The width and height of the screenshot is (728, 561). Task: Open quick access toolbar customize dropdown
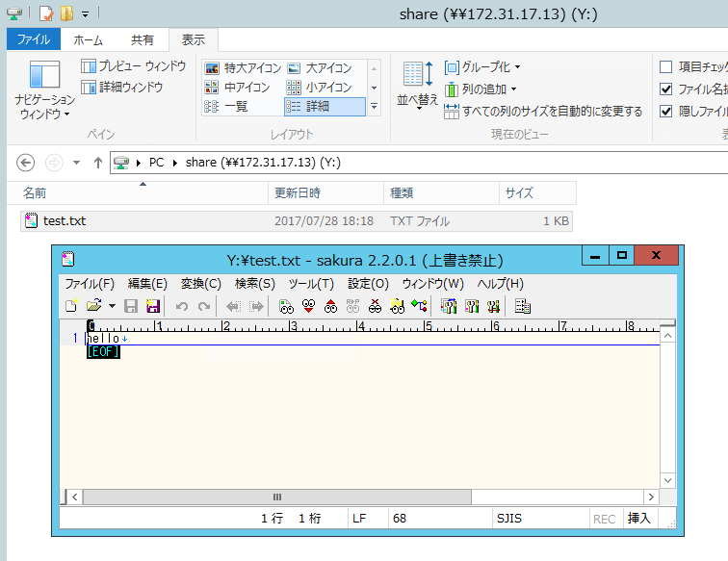pyautogui.click(x=86, y=14)
